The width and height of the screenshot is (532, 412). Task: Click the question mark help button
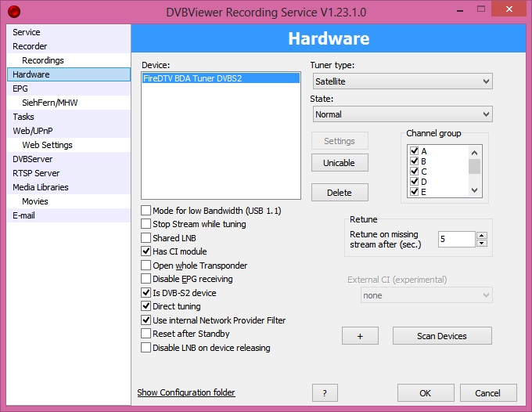[325, 393]
